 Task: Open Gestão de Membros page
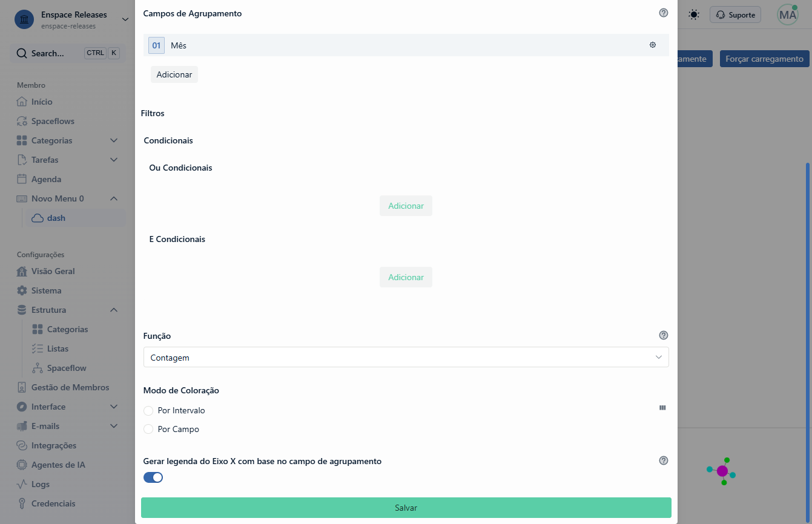[x=70, y=387]
